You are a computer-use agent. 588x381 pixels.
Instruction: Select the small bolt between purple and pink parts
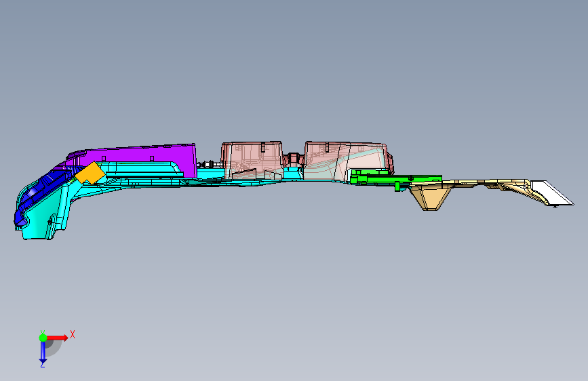(x=208, y=164)
